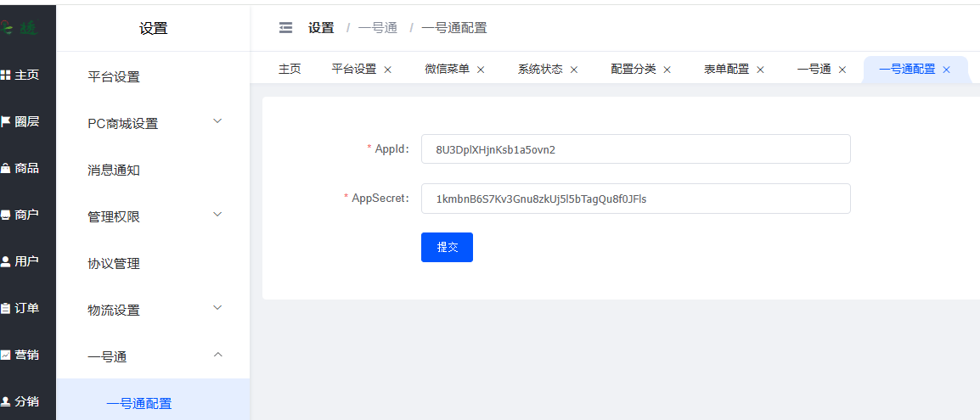Open 营销 section in the sidebar
Viewport: 980px width, 420px height.
coord(20,355)
